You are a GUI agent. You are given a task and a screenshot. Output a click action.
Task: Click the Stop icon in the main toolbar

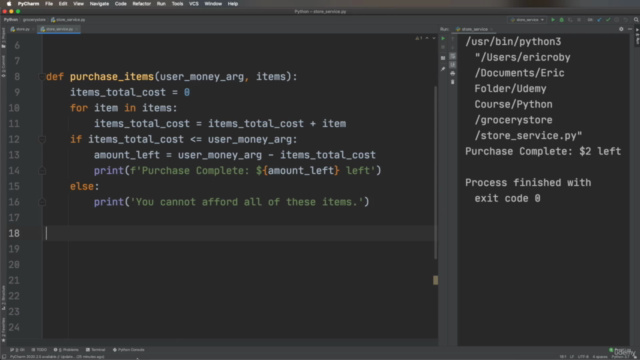[x=579, y=20]
